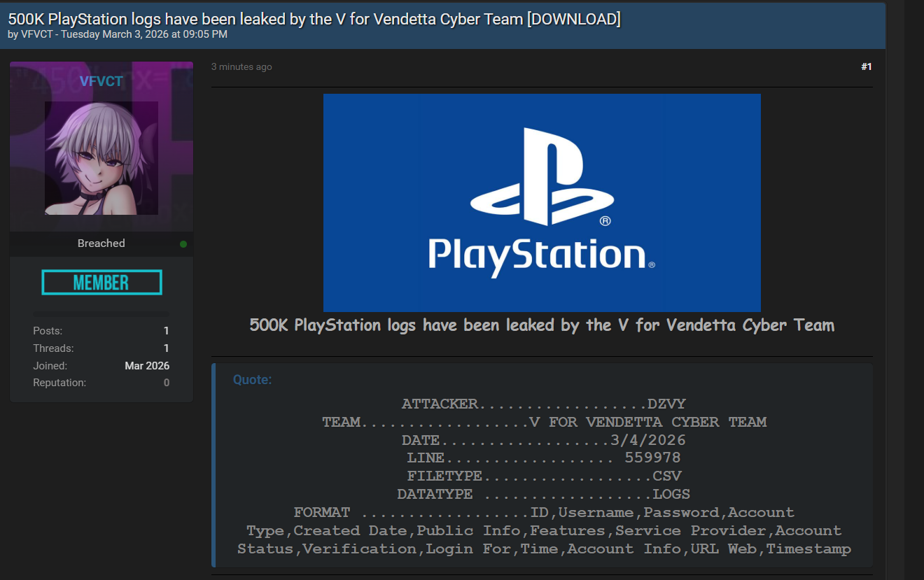Click the bold caption below PlayStation banner
924x580 pixels.
click(x=542, y=325)
